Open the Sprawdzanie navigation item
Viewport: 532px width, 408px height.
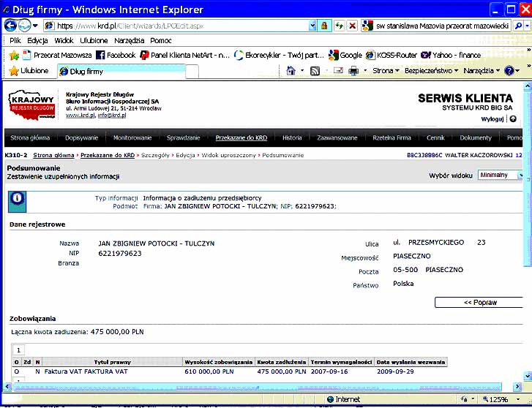pos(183,138)
